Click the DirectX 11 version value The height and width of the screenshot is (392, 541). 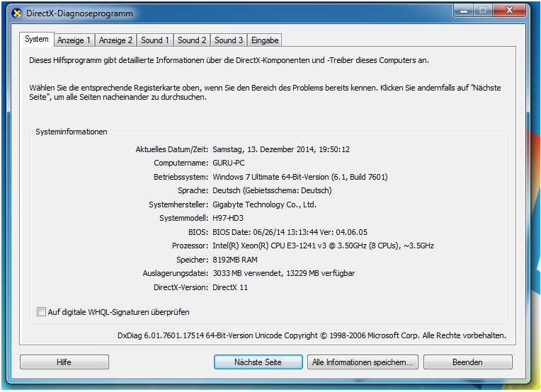(x=230, y=287)
